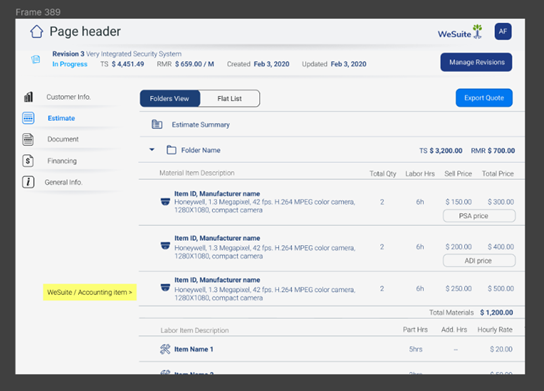This screenshot has width=544, height=391.
Task: Click the Document page icon
Action: 28,139
